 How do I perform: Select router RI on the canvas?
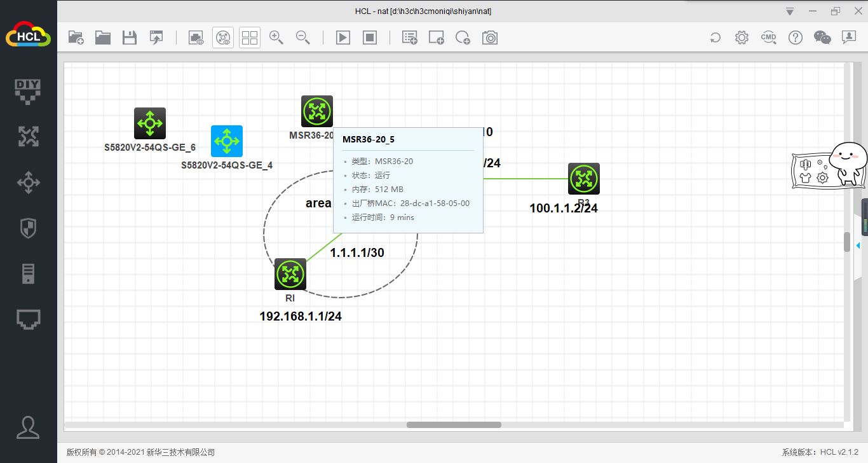pyautogui.click(x=290, y=274)
